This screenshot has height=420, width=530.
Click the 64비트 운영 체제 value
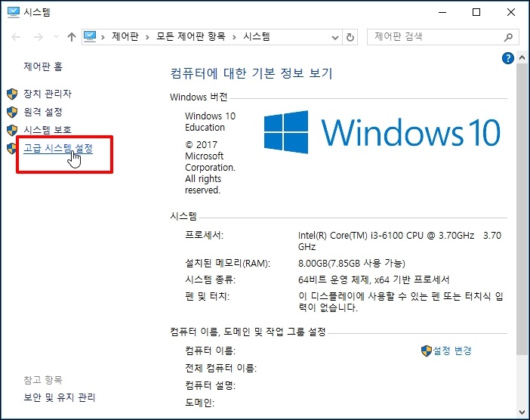(374, 279)
